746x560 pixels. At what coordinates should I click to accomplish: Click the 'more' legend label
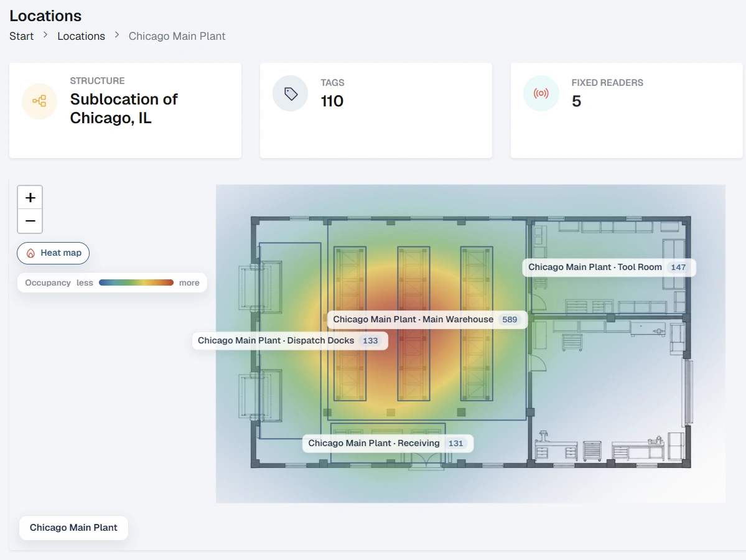189,282
